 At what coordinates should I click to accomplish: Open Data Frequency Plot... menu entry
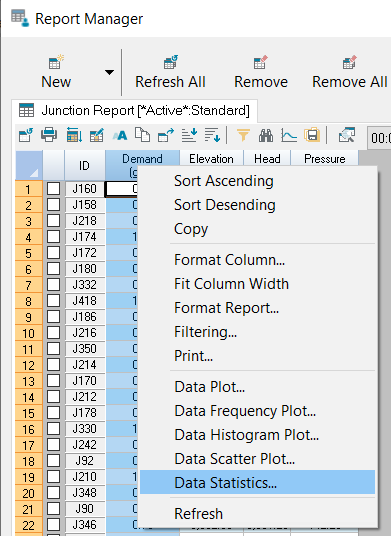(257, 411)
